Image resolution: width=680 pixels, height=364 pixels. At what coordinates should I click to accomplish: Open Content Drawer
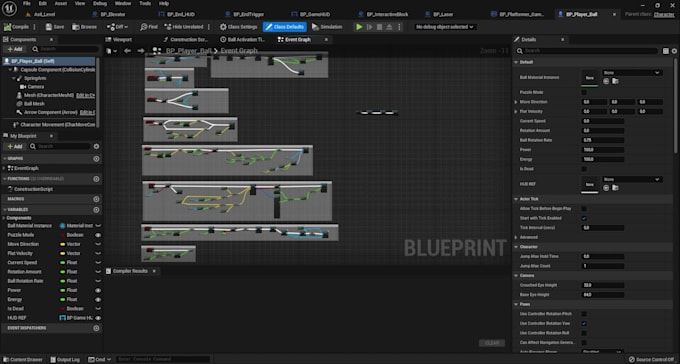tap(23, 360)
